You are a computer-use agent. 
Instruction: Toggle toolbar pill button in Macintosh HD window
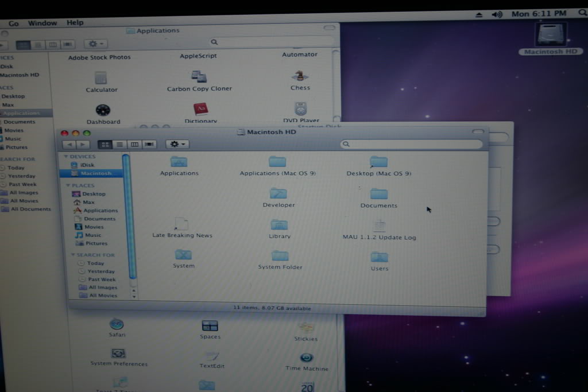478,131
